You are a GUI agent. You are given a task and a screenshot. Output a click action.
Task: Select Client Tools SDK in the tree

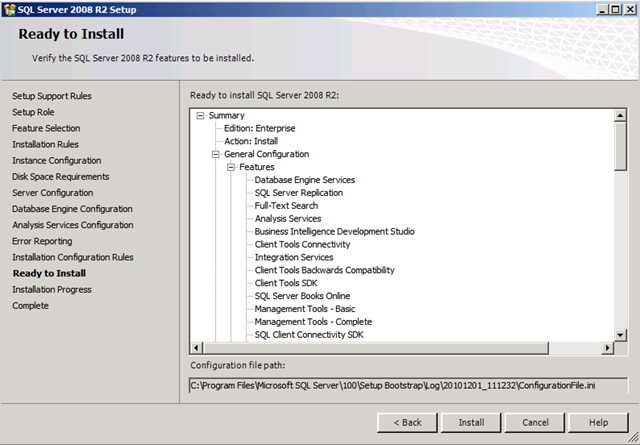286,283
